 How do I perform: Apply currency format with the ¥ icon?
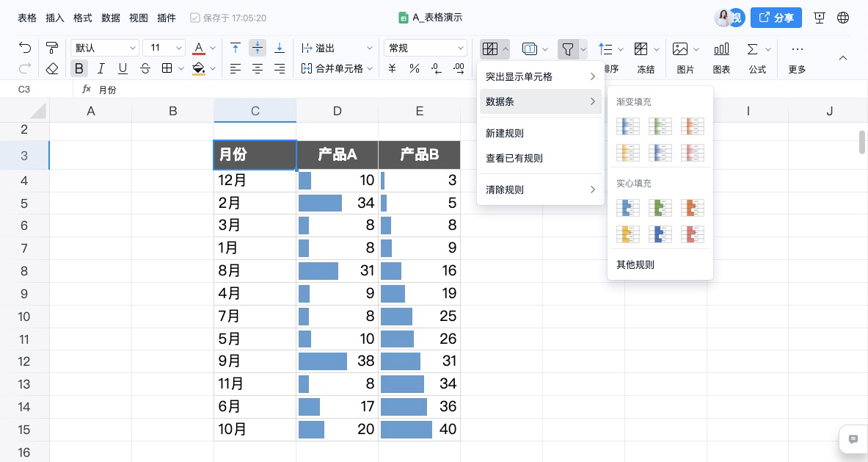(x=392, y=68)
